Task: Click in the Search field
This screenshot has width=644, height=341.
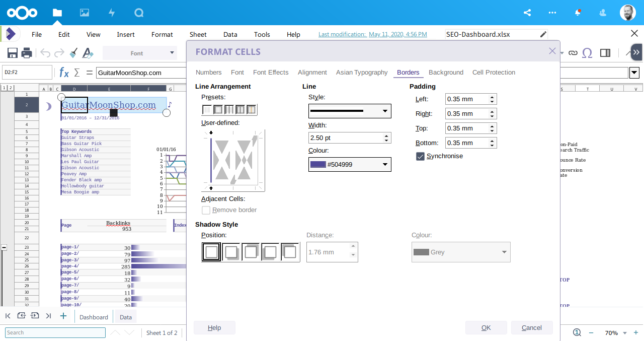Action: [55, 332]
